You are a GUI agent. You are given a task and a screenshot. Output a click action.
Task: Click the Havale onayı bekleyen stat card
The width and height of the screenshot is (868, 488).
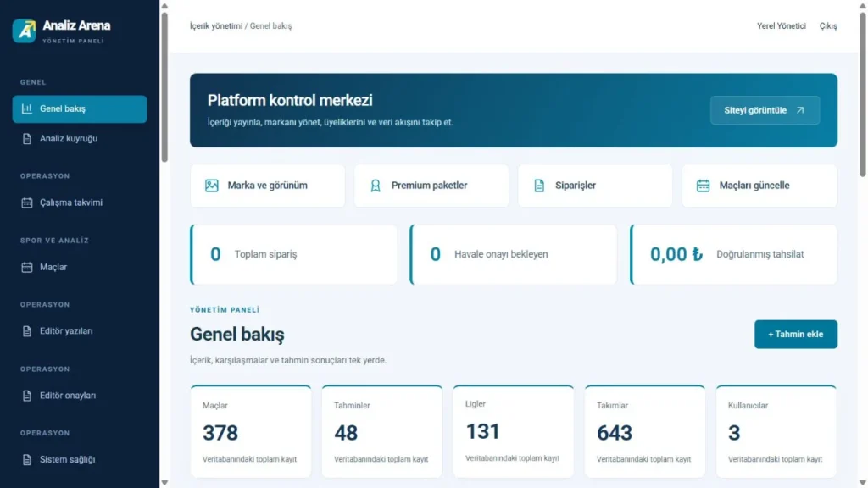tap(513, 254)
